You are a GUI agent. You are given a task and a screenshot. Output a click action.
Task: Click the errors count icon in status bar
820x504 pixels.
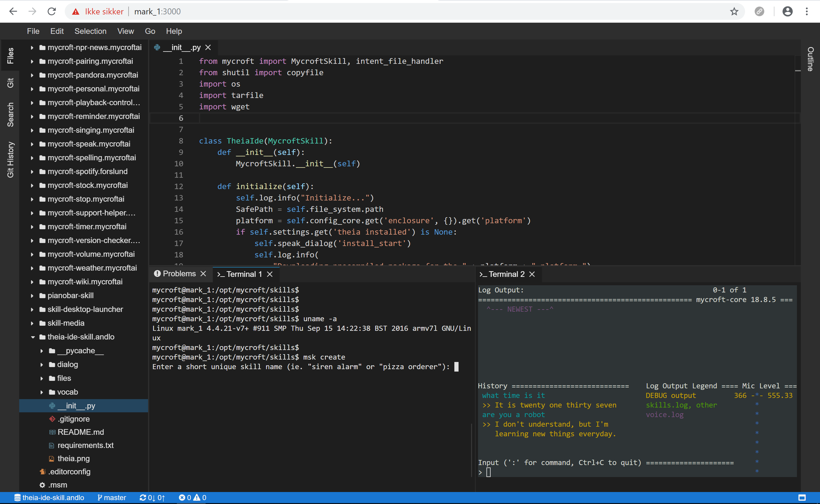182,498
